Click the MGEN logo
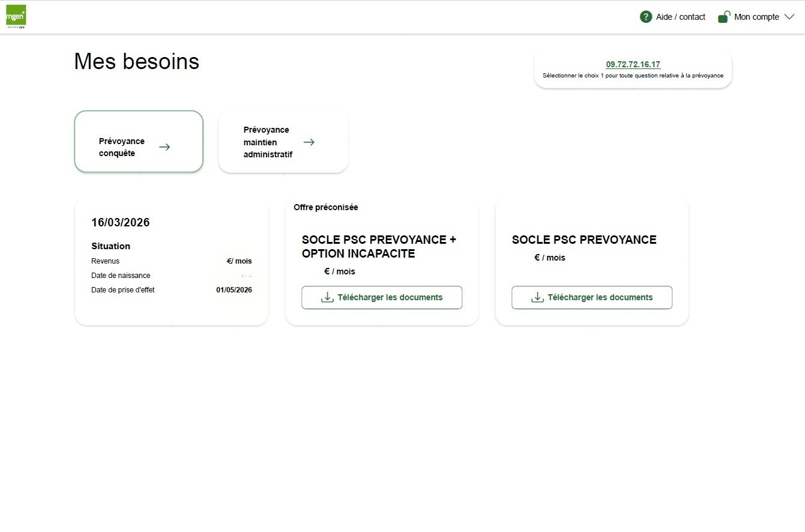Image resolution: width=805 pixels, height=532 pixels. (x=16, y=16)
